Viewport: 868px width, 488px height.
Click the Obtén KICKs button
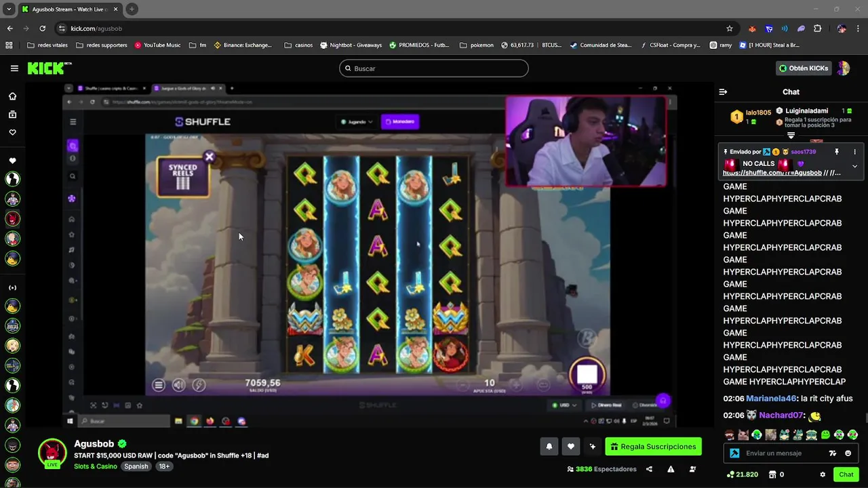[804, 68]
